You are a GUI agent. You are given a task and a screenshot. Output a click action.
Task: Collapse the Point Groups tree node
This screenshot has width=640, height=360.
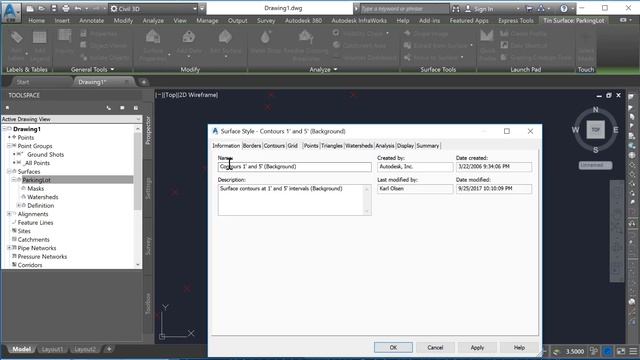(9, 146)
